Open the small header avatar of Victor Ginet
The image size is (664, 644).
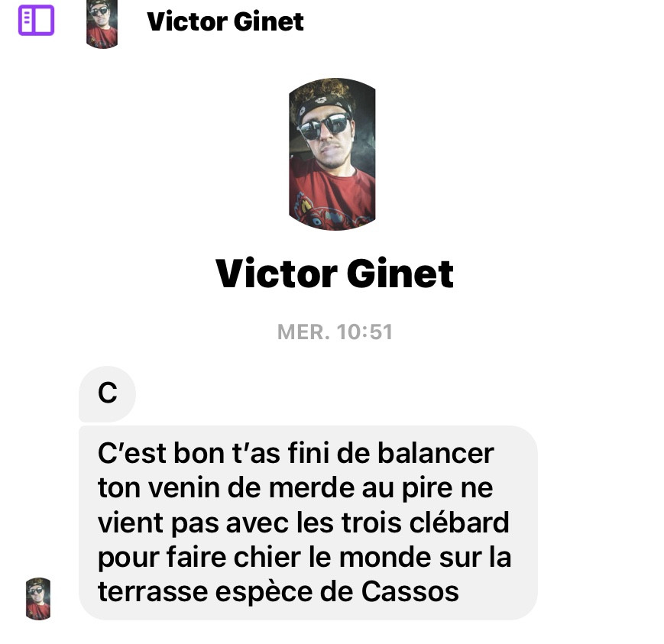coord(102,24)
